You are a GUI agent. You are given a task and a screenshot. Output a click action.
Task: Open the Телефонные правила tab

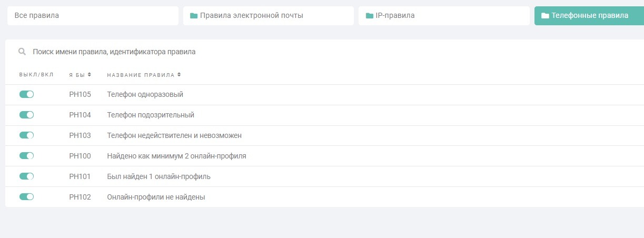(589, 16)
